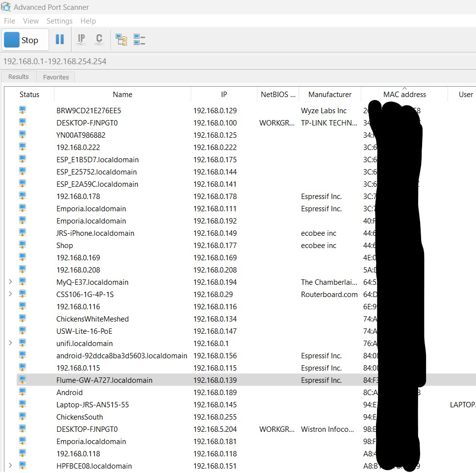476x473 pixels.
Task: Select the android-92ddca8ba3d5603.localdomain name
Action: [x=122, y=356]
